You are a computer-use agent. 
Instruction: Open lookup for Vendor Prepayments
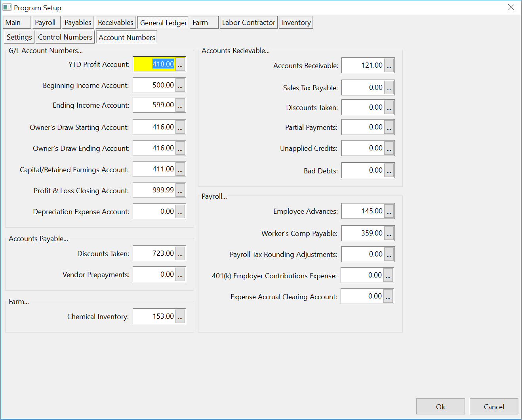(180, 274)
